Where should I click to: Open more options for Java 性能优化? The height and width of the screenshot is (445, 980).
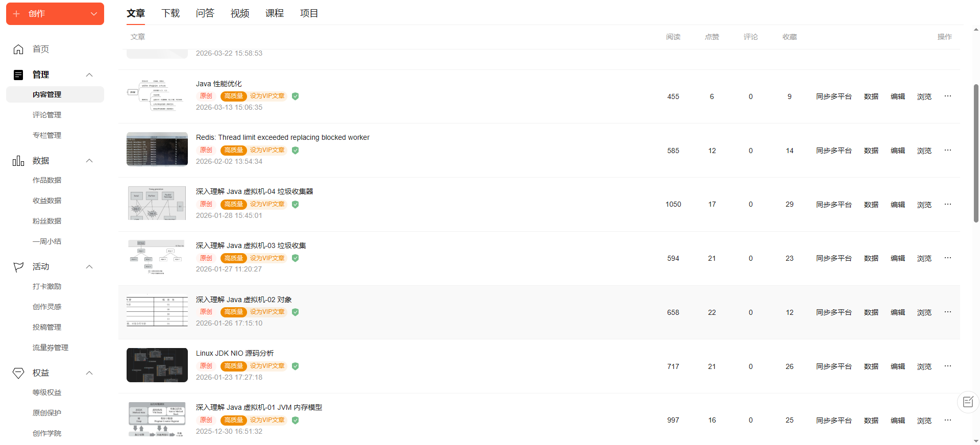948,96
